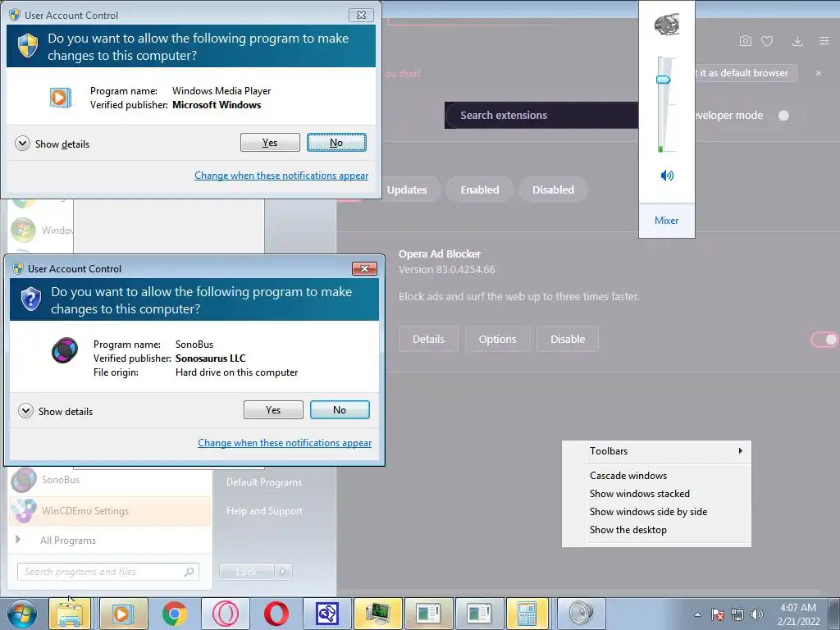Open the speaker volume taskbar window

pos(582,614)
